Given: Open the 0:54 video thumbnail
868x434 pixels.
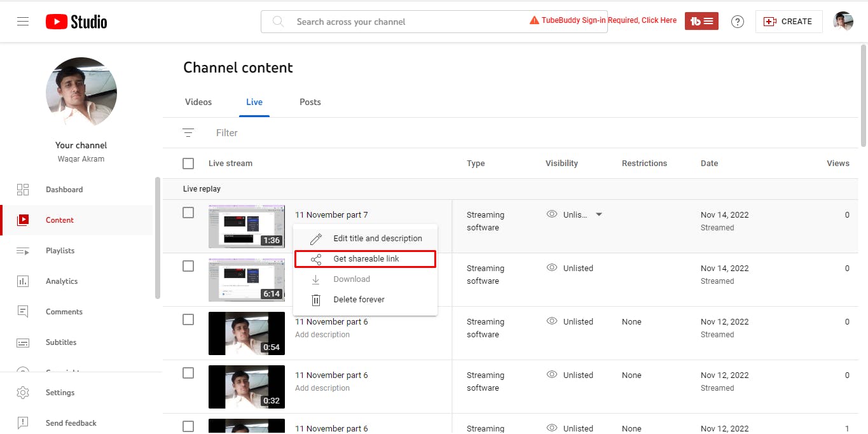Looking at the screenshot, I should [x=247, y=333].
